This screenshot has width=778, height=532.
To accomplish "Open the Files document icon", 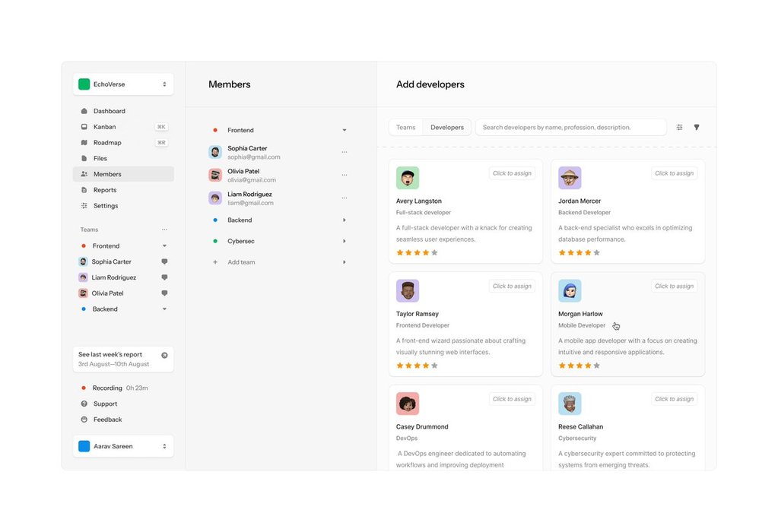I will (x=84, y=158).
